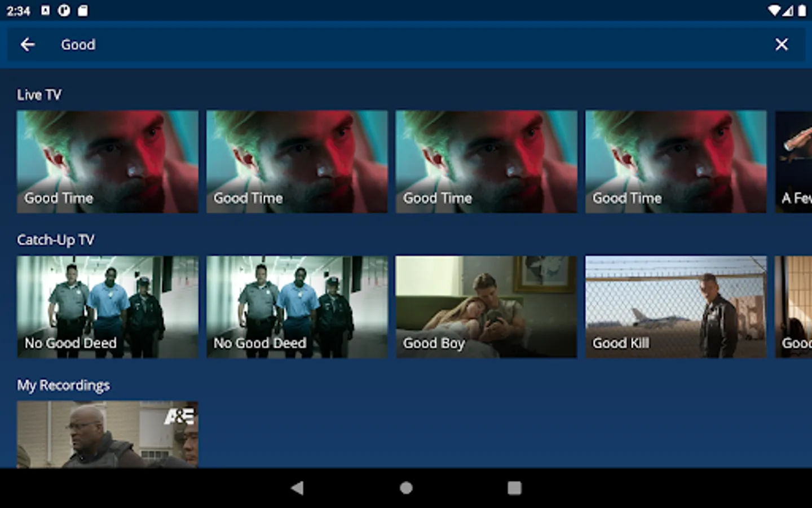Tap the back arrow in search bar
Viewport: 812px width, 508px height.
point(28,45)
